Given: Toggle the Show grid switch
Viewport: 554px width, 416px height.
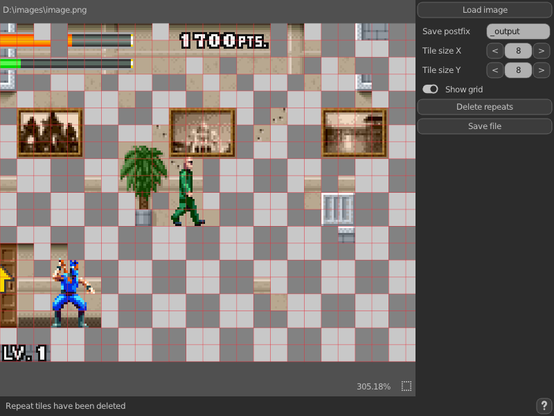Looking at the screenshot, I should pyautogui.click(x=430, y=89).
